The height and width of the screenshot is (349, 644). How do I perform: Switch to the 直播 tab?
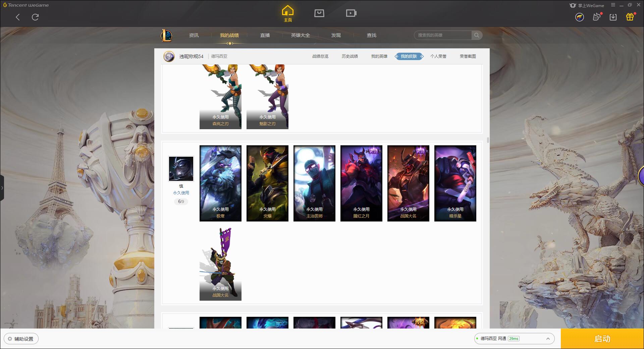tap(265, 35)
